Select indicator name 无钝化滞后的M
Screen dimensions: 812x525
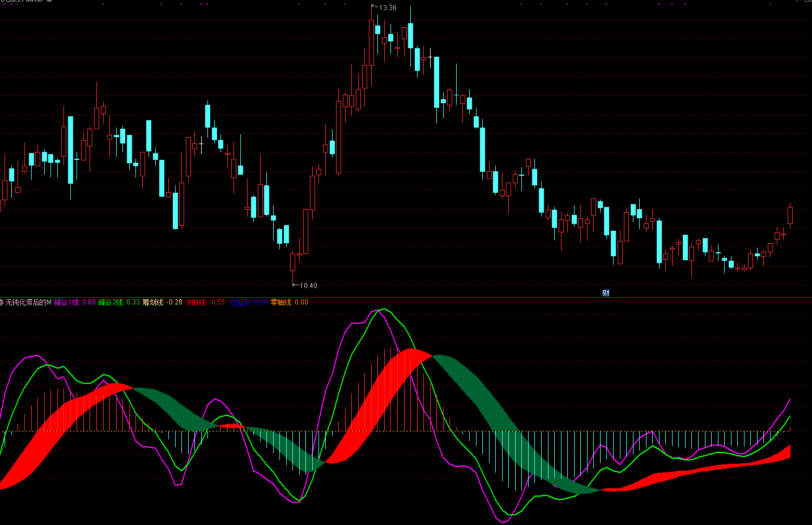point(28,302)
